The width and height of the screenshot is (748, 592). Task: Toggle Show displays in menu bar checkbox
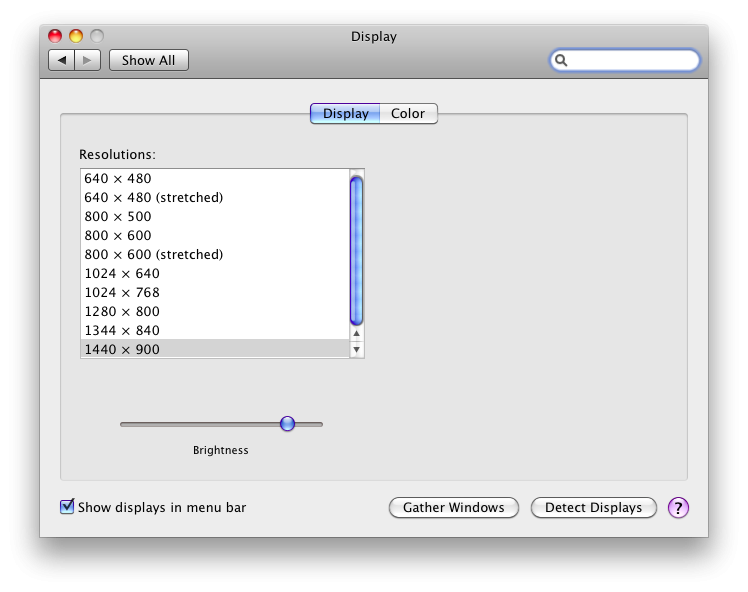click(x=67, y=507)
